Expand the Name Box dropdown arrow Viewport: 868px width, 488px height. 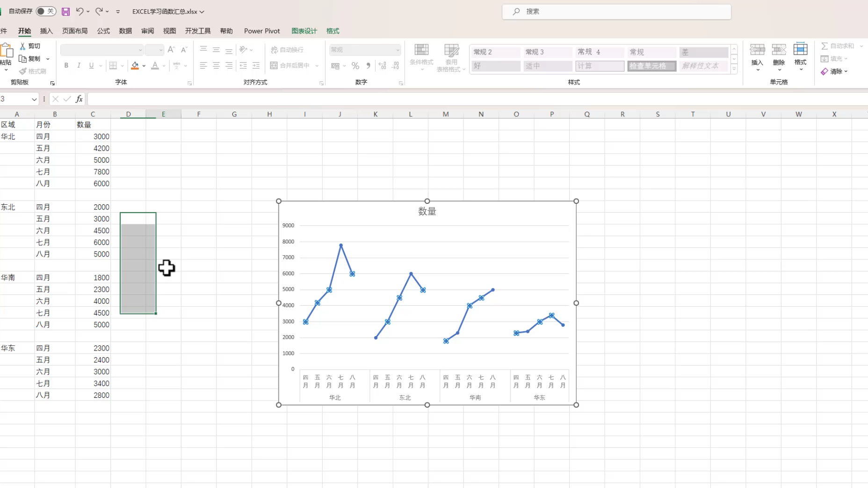[x=34, y=99]
